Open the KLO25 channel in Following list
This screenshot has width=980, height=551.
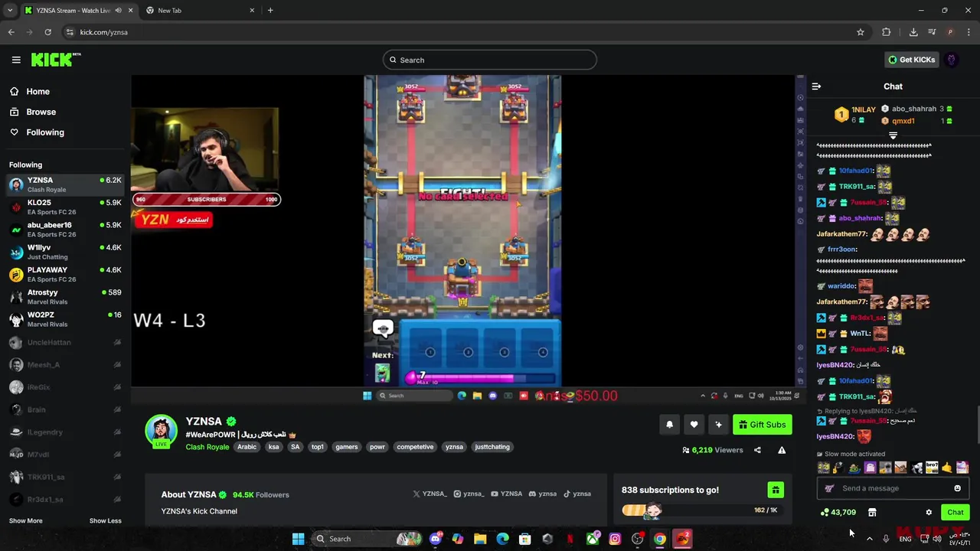(65, 207)
